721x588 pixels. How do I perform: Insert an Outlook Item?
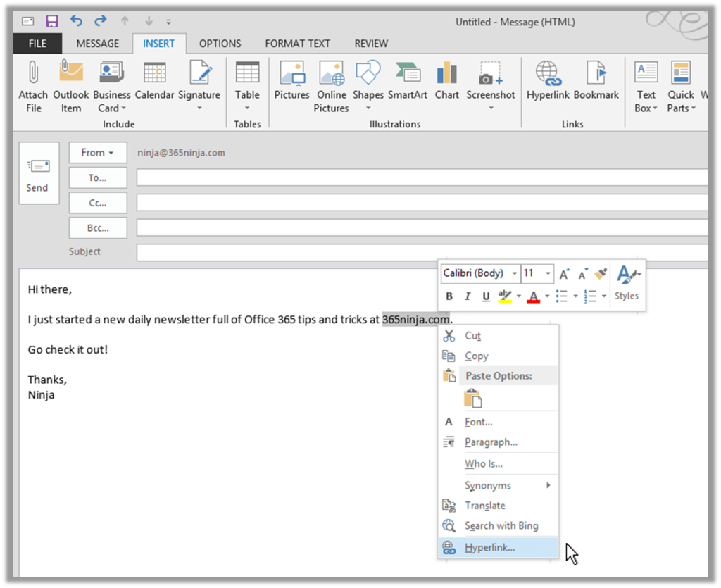click(x=71, y=87)
